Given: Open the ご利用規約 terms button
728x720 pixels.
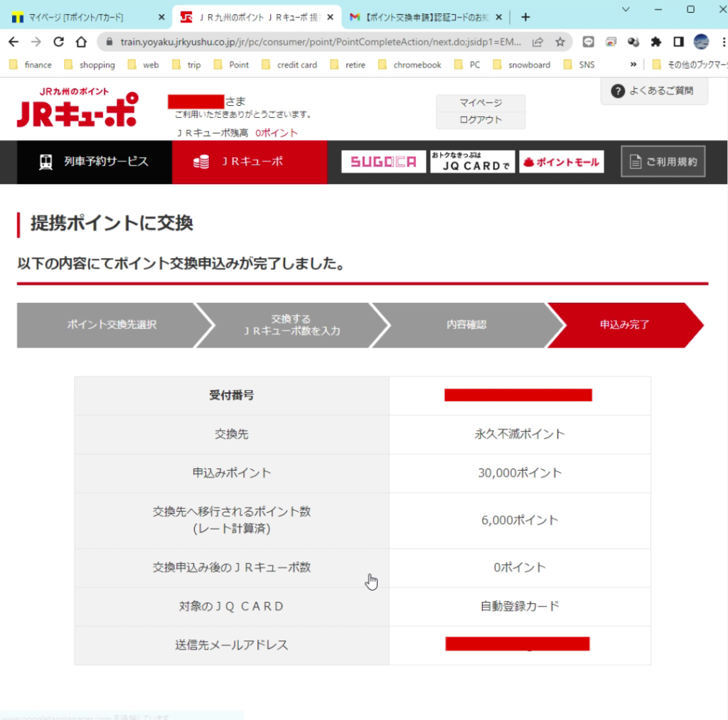Looking at the screenshot, I should coord(663,161).
